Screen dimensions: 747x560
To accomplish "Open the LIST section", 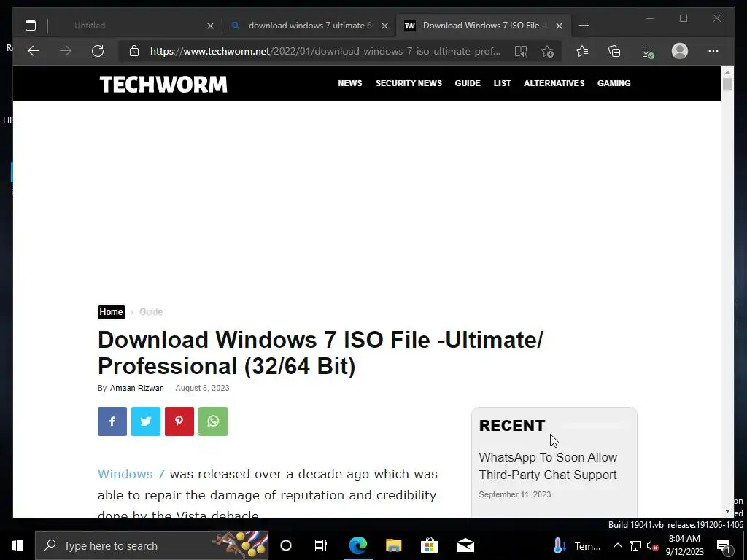I will tap(502, 83).
